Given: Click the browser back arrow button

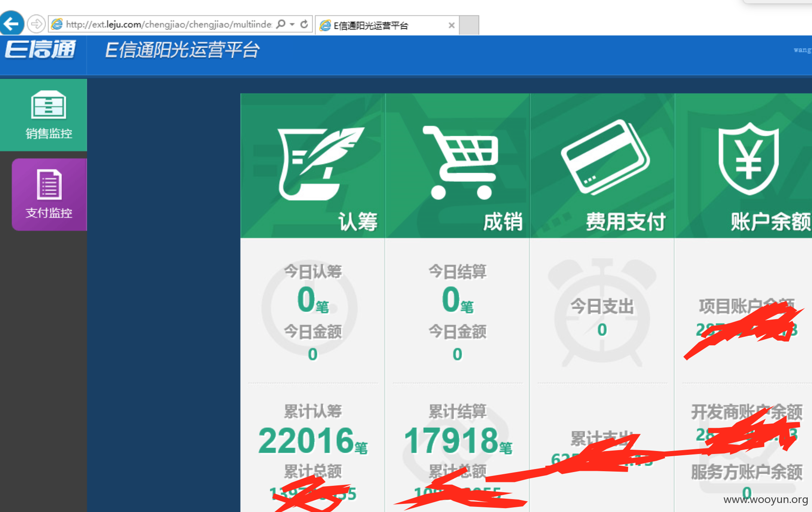Looking at the screenshot, I should [x=12, y=23].
